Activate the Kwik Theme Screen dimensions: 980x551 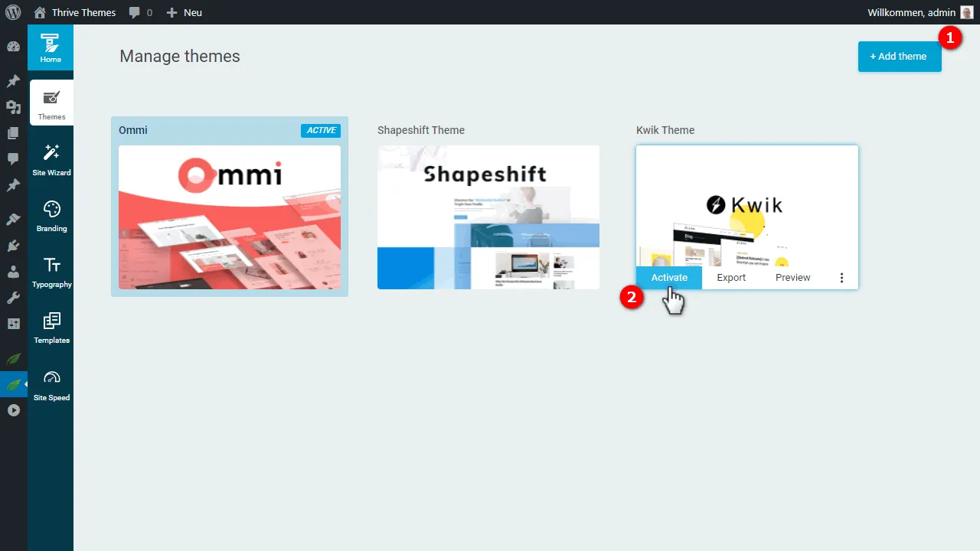click(669, 278)
